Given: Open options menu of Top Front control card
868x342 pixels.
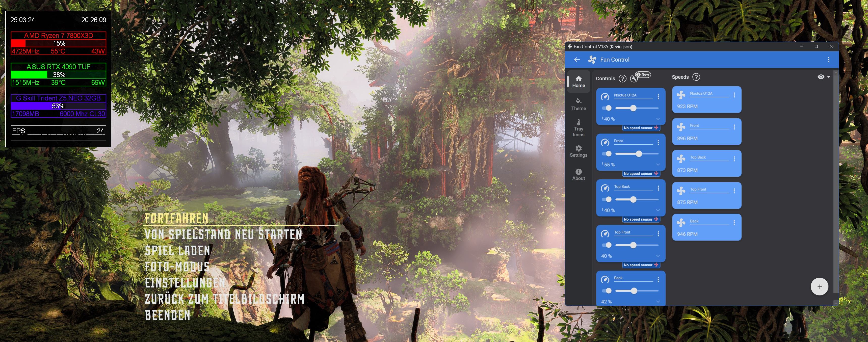Looking at the screenshot, I should click(658, 234).
